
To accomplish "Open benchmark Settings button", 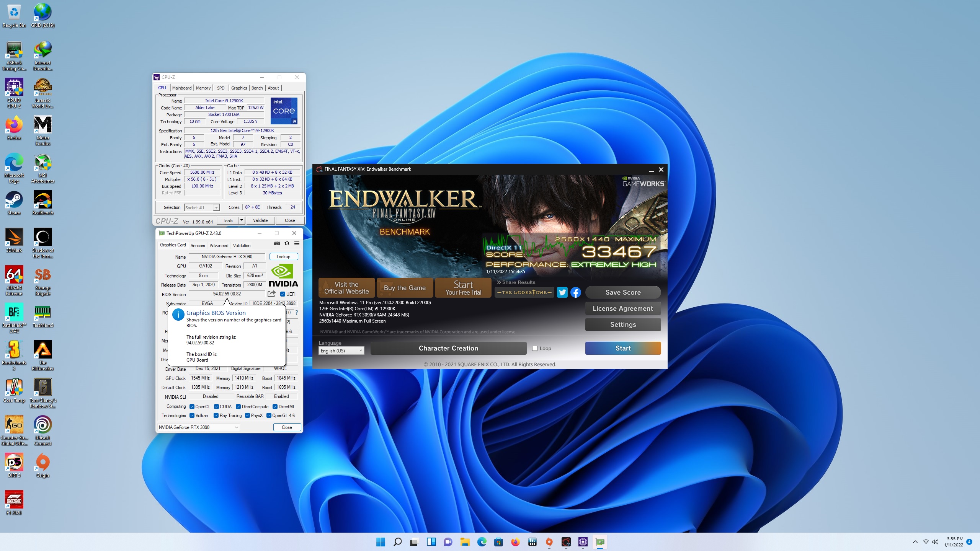I will point(623,324).
